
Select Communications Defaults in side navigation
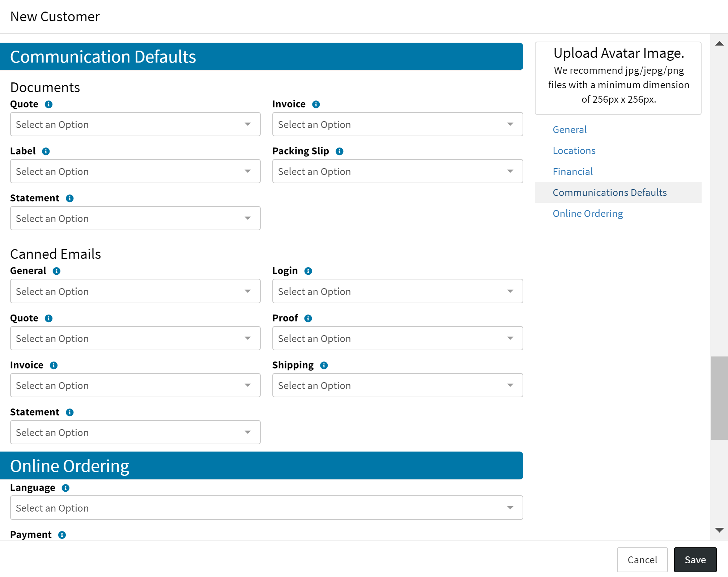coord(609,193)
